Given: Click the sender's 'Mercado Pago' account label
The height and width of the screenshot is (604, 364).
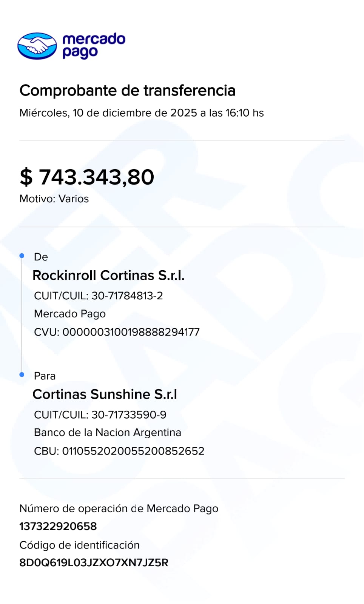Looking at the screenshot, I should pyautogui.click(x=70, y=314).
